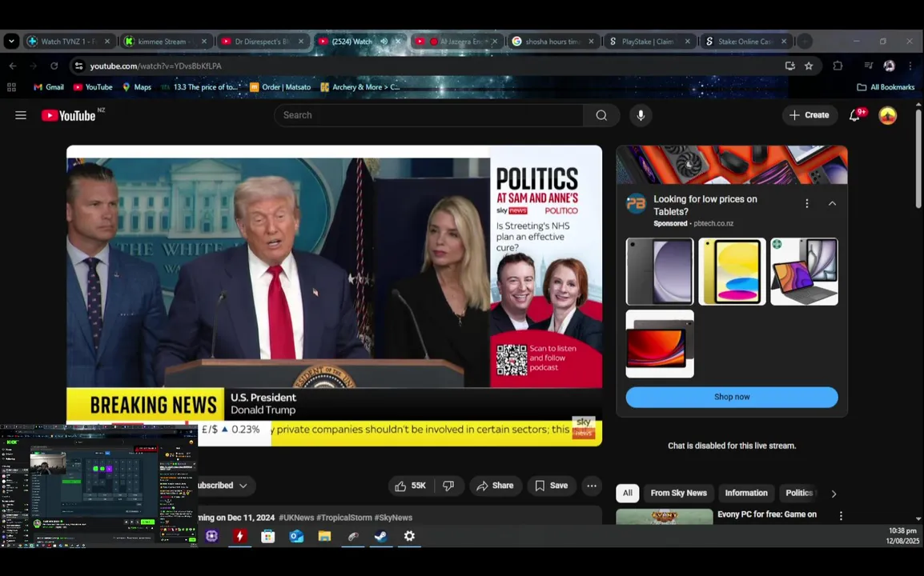Save the video to a playlist
The width and height of the screenshot is (924, 576).
(552, 486)
